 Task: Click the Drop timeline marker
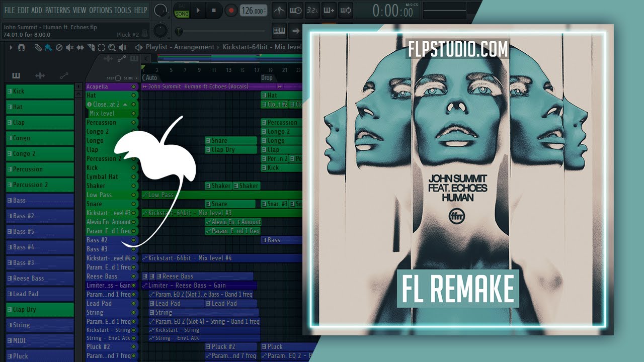click(x=267, y=78)
